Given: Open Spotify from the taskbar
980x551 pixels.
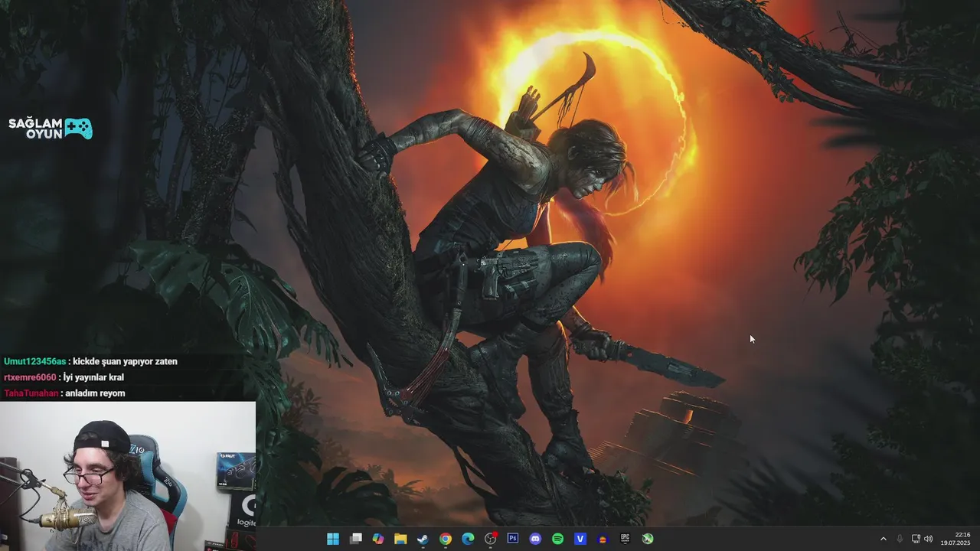Looking at the screenshot, I should (x=558, y=539).
